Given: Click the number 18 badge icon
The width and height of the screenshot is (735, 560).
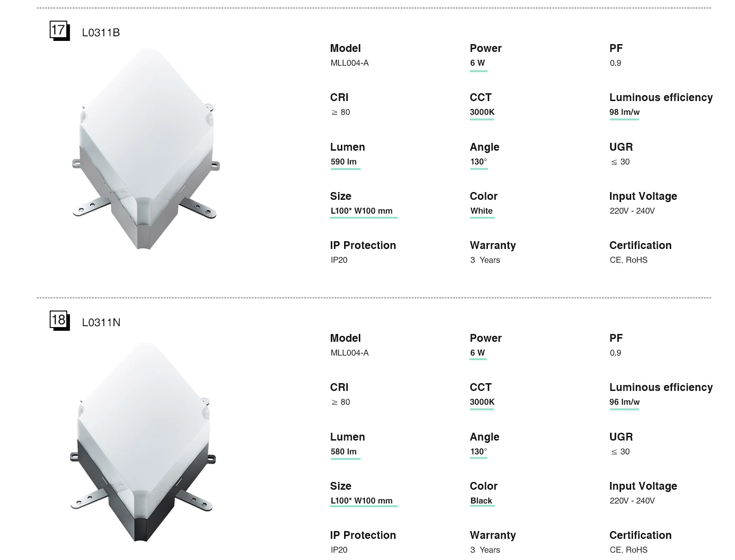Looking at the screenshot, I should [x=59, y=320].
